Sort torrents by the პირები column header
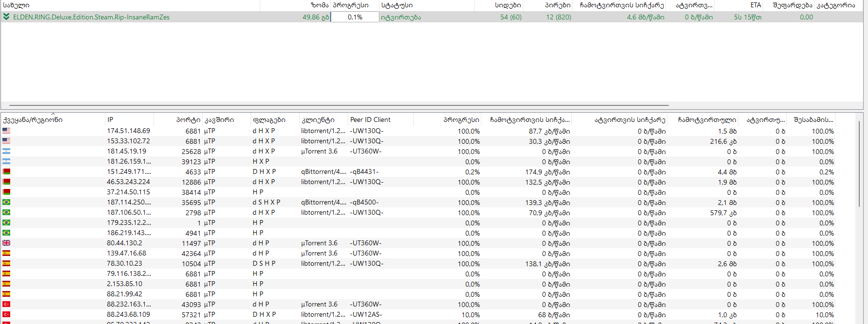 [x=548, y=5]
